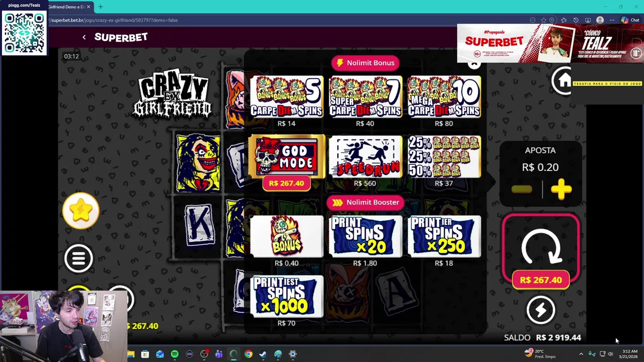The height and width of the screenshot is (362, 644).
Task: Choose the God Mode bonus option
Action: (286, 156)
